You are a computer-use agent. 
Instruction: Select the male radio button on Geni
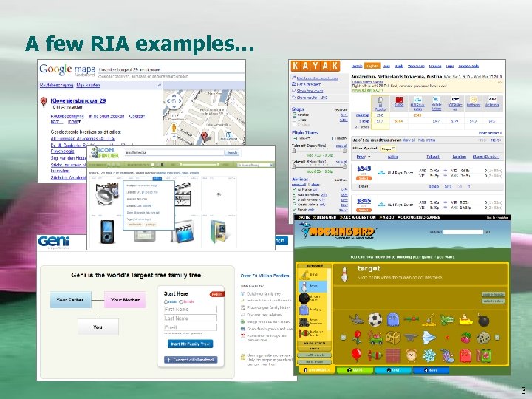166,301
